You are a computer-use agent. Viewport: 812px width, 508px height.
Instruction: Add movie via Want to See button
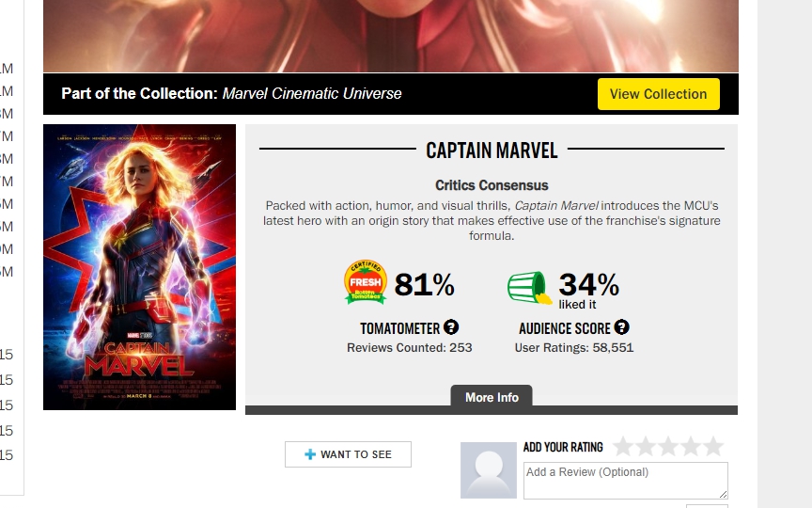coord(348,454)
